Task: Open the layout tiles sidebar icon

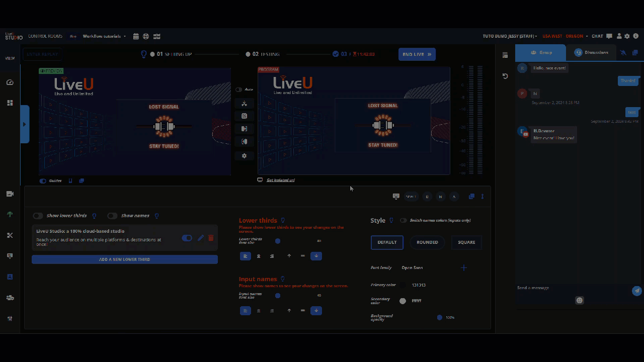Action: click(x=10, y=103)
